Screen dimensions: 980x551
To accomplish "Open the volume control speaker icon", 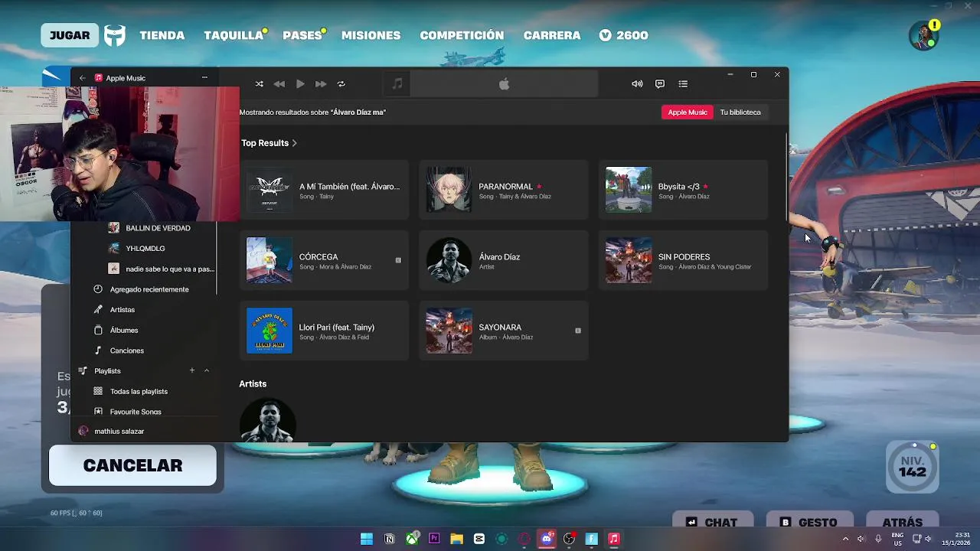I will pos(637,84).
